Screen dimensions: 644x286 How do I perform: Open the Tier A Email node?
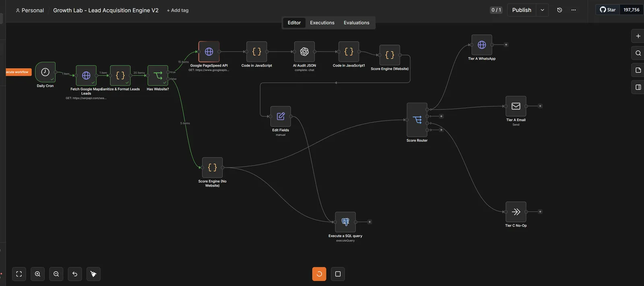(x=516, y=106)
